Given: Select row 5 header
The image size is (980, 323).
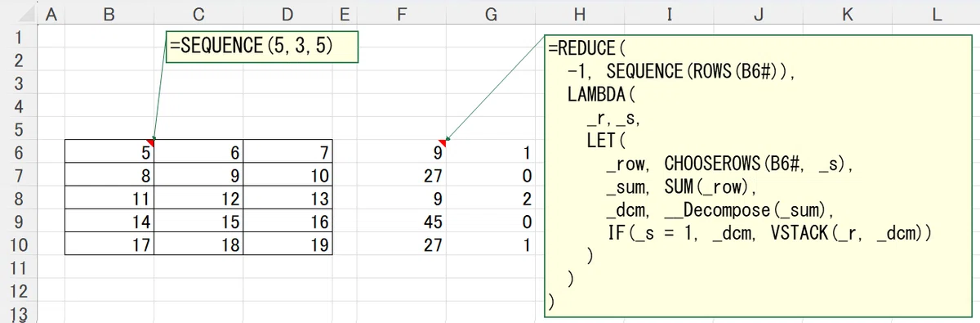Looking at the screenshot, I should point(20,128).
